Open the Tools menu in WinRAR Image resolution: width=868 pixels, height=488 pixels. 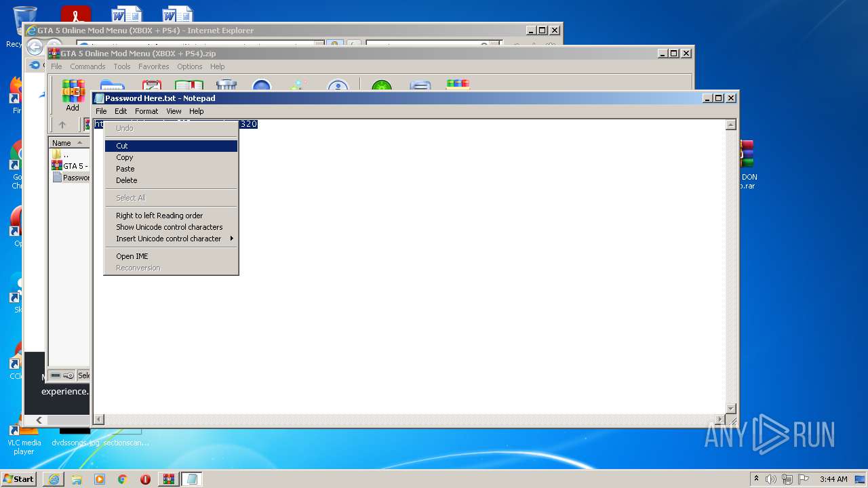pyautogui.click(x=122, y=66)
